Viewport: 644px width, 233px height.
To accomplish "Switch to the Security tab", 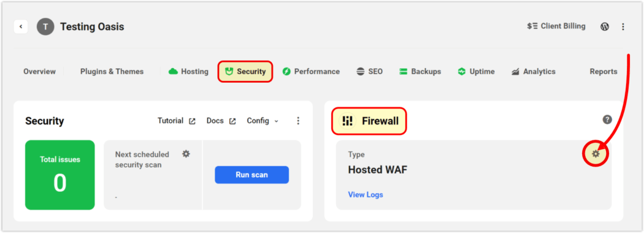I will click(245, 72).
